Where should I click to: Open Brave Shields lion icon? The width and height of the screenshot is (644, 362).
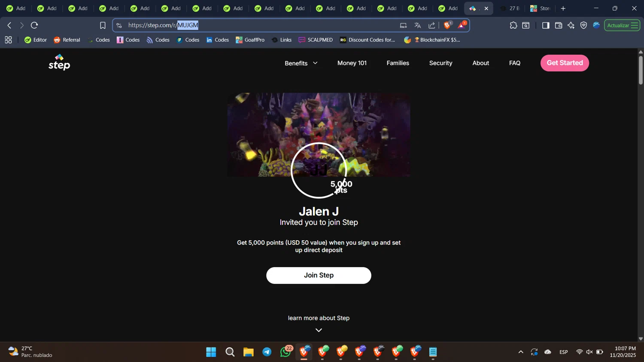coord(448,25)
